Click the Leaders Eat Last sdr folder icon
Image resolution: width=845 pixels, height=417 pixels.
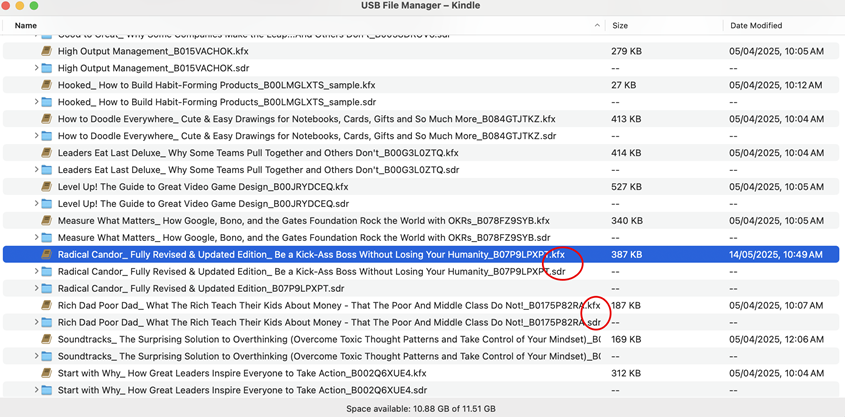coord(46,170)
